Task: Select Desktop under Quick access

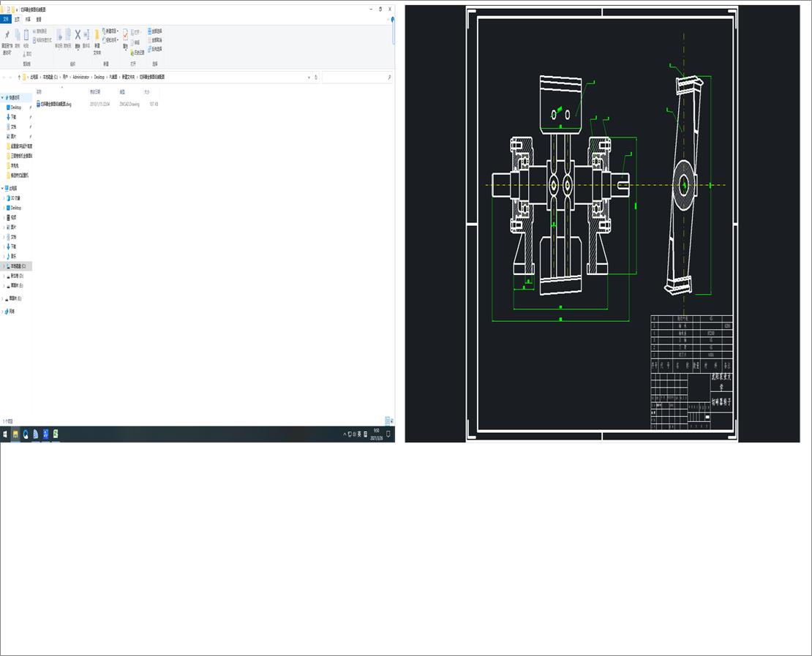Action: pyautogui.click(x=15, y=108)
